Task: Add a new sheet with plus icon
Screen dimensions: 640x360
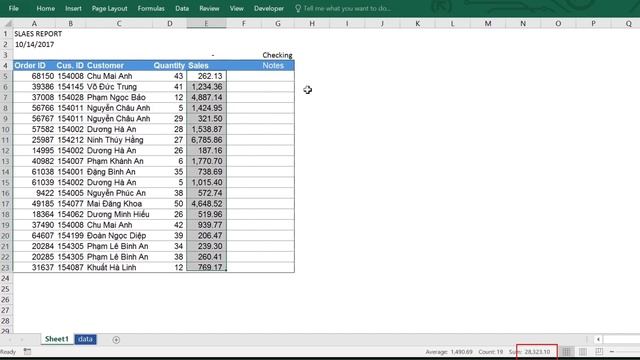Action: pos(116,340)
